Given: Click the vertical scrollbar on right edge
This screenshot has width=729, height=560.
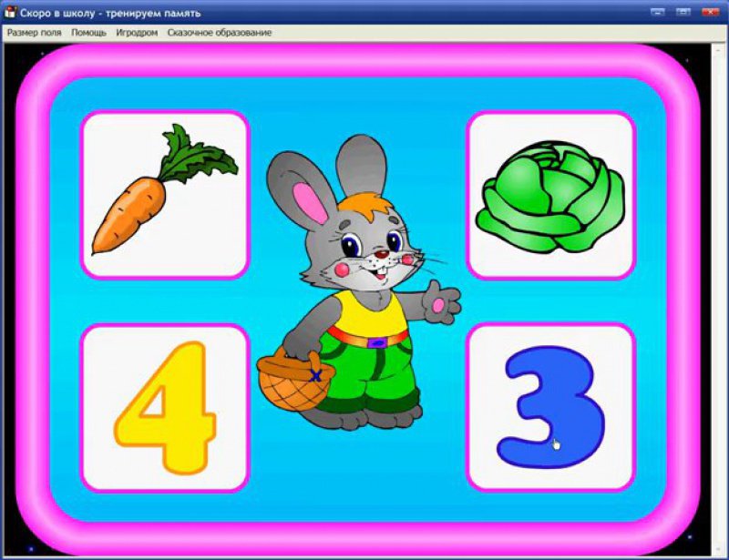Looking at the screenshot, I should tap(719, 300).
